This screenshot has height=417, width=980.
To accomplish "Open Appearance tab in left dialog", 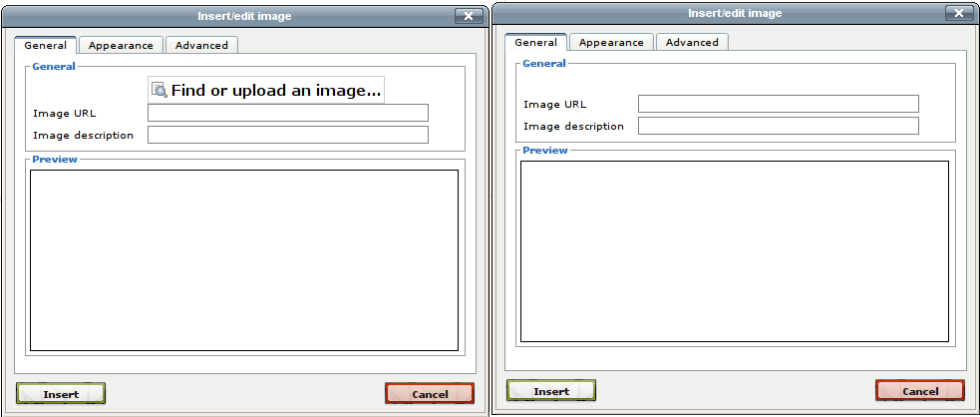I will click(x=121, y=45).
